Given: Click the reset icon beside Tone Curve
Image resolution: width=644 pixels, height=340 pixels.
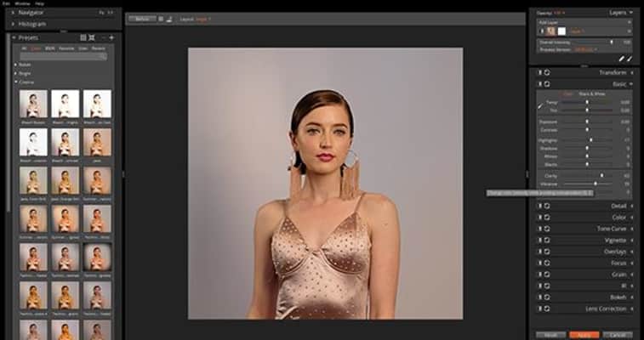Looking at the screenshot, I should click(547, 229).
